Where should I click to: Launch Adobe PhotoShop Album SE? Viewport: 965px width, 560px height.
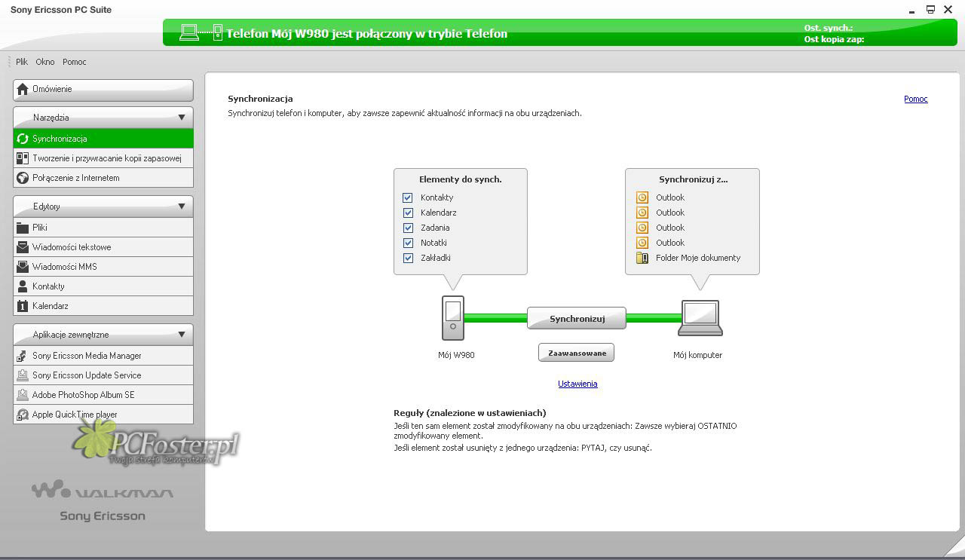103,395
